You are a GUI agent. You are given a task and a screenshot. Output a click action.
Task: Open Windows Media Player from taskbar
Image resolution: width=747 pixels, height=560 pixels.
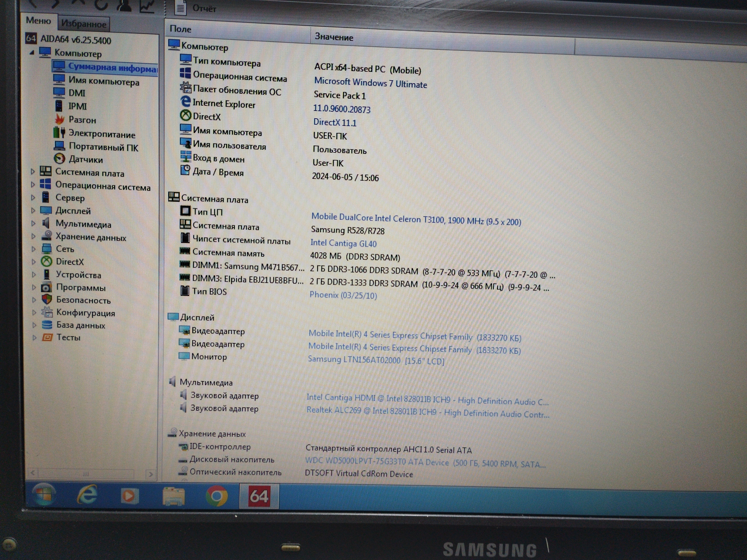pyautogui.click(x=130, y=496)
